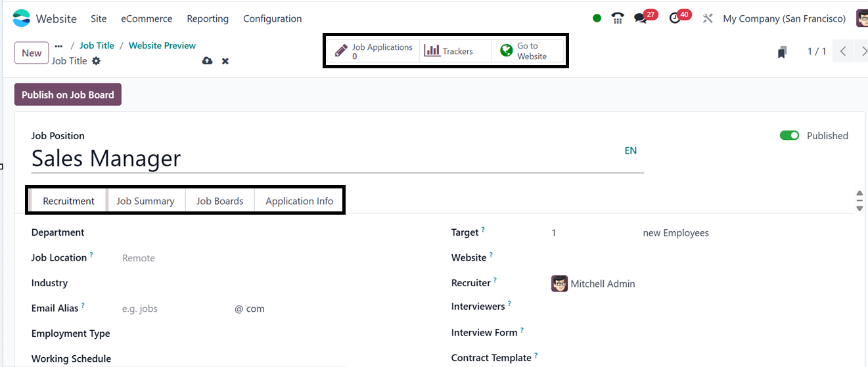The height and width of the screenshot is (367, 868).
Task: Switch to the Application Info tab
Action: [299, 201]
